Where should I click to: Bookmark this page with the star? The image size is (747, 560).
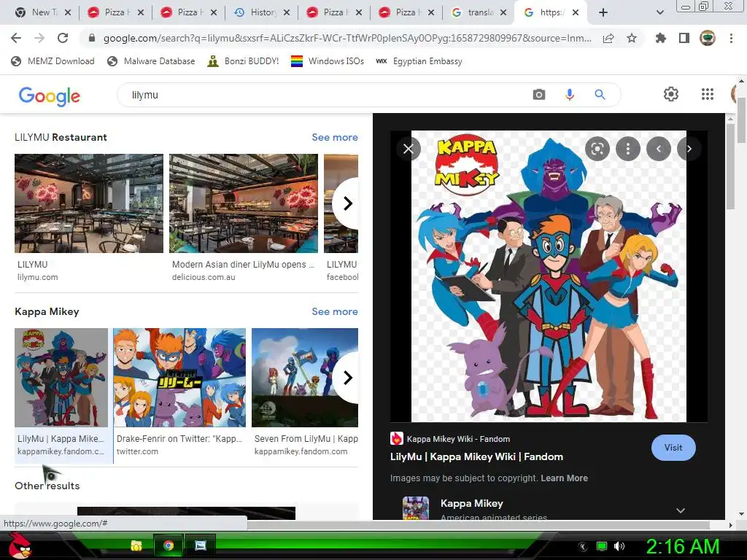[x=632, y=38]
